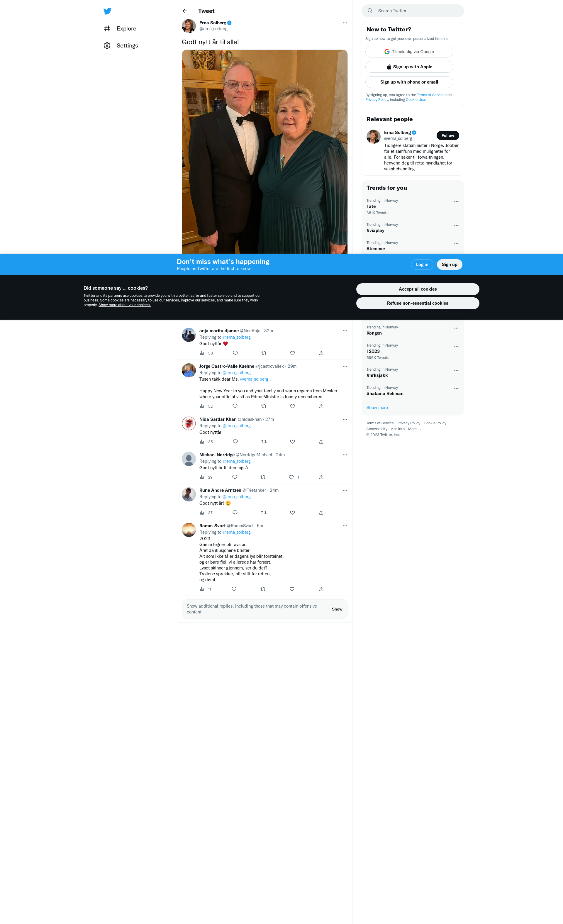
Task: Retweet anja marita djønne's reply
Action: [x=264, y=353]
